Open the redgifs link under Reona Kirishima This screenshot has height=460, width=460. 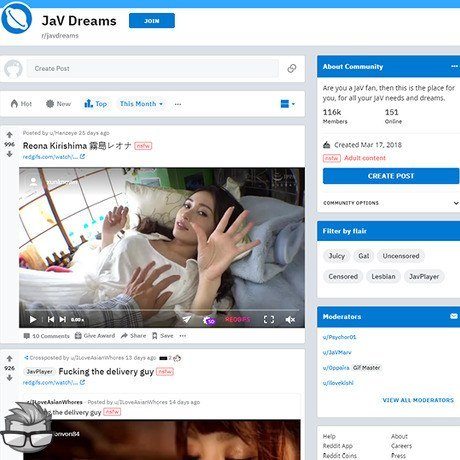point(54,157)
